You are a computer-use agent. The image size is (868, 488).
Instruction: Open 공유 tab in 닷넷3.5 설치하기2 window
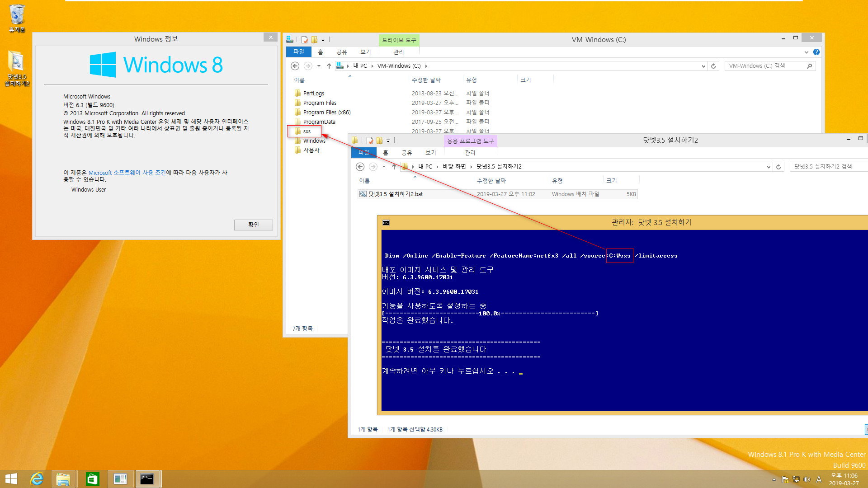coord(407,153)
